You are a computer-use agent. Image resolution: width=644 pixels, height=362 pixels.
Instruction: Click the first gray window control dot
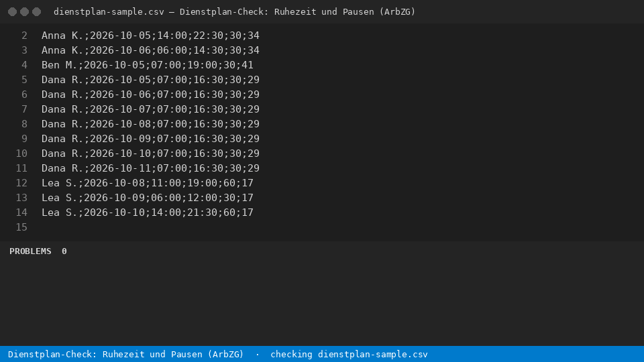pyautogui.click(x=12, y=12)
